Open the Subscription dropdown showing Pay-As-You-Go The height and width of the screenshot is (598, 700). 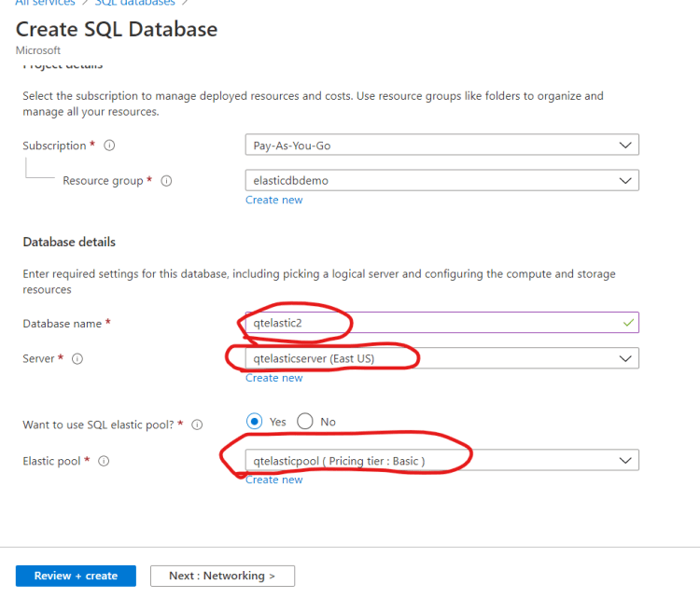tap(441, 146)
